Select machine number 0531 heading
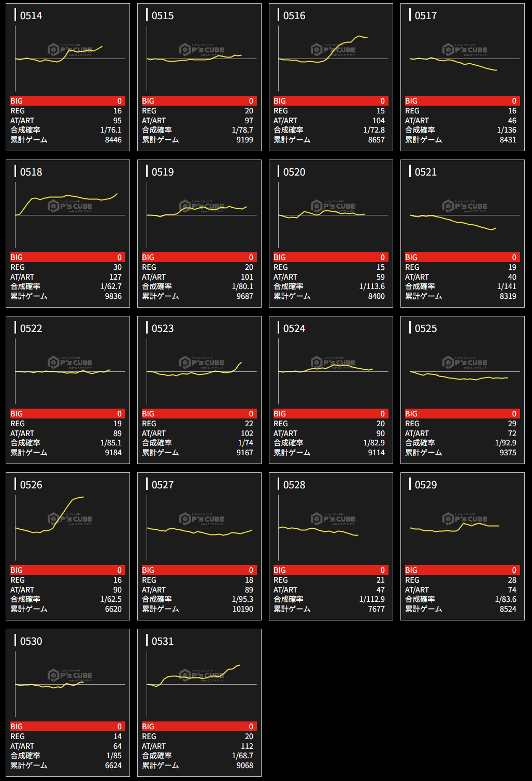Image resolution: width=532 pixels, height=781 pixels. coord(163,641)
